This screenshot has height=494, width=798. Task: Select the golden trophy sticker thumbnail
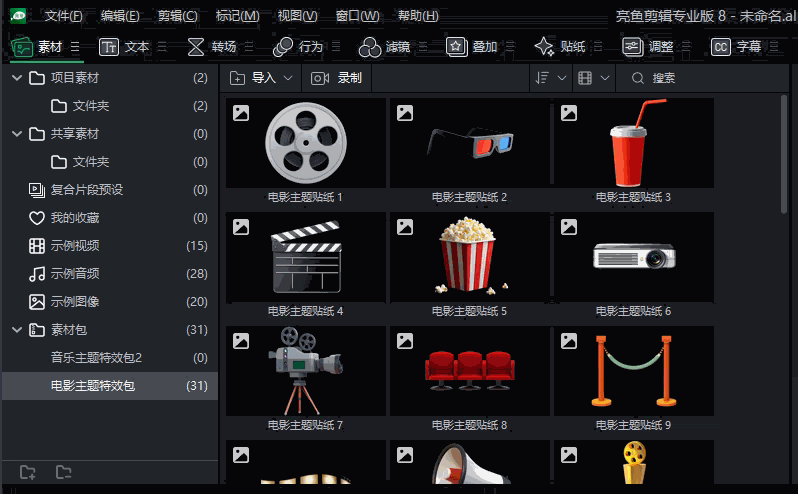pos(634,462)
